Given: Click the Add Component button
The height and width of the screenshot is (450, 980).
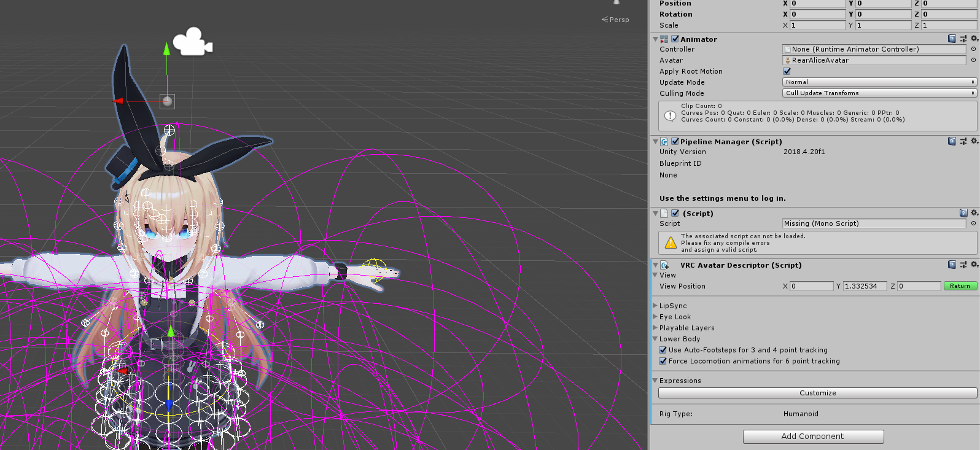Looking at the screenshot, I should pyautogui.click(x=813, y=436).
